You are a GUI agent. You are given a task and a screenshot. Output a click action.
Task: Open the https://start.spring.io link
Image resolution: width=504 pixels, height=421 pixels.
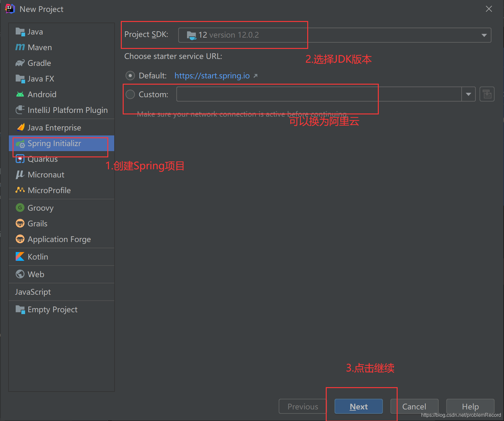pos(212,76)
